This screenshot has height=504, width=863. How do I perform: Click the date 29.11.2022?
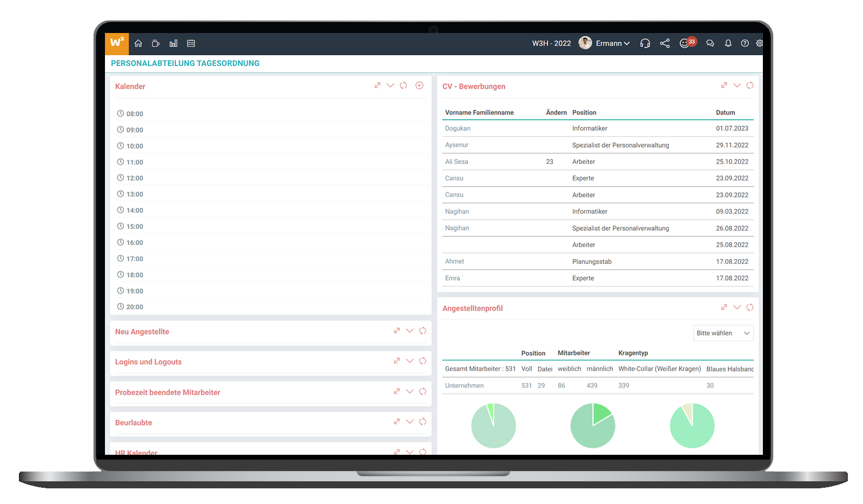732,145
